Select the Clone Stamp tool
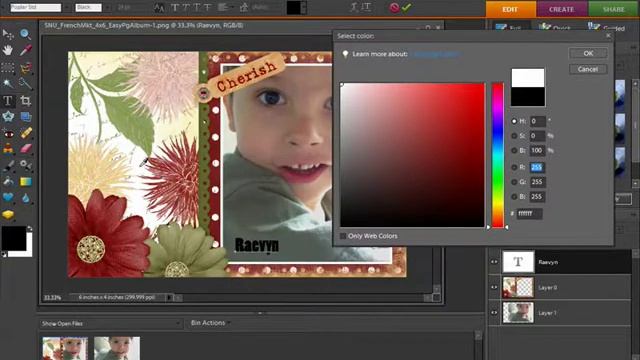 tap(8, 149)
